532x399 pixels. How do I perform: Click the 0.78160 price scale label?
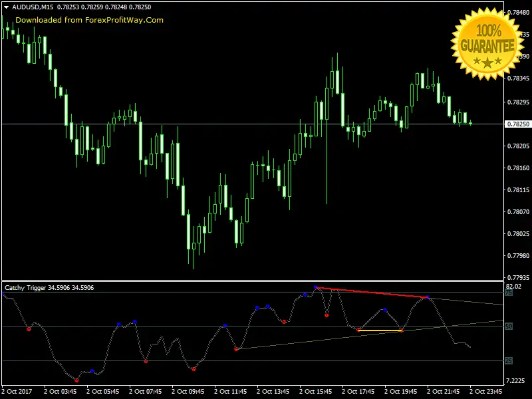[518, 168]
